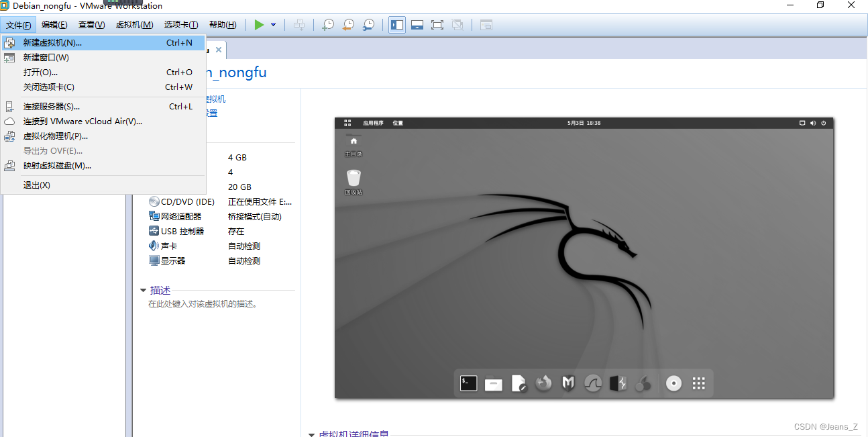Open the 虚拟机 menu

(134, 24)
